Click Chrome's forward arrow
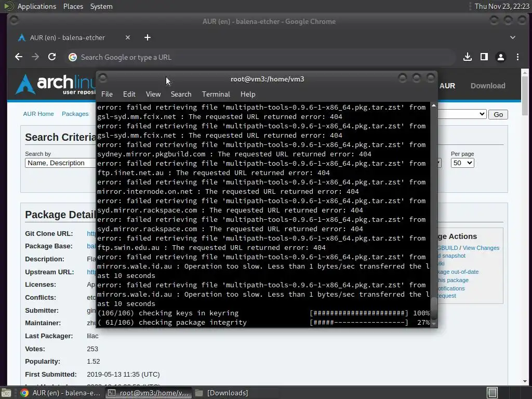Image resolution: width=532 pixels, height=399 pixels. point(35,57)
